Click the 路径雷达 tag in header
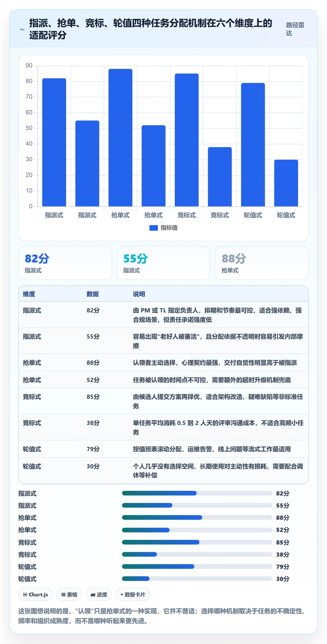The height and width of the screenshot is (644, 327). click(295, 29)
